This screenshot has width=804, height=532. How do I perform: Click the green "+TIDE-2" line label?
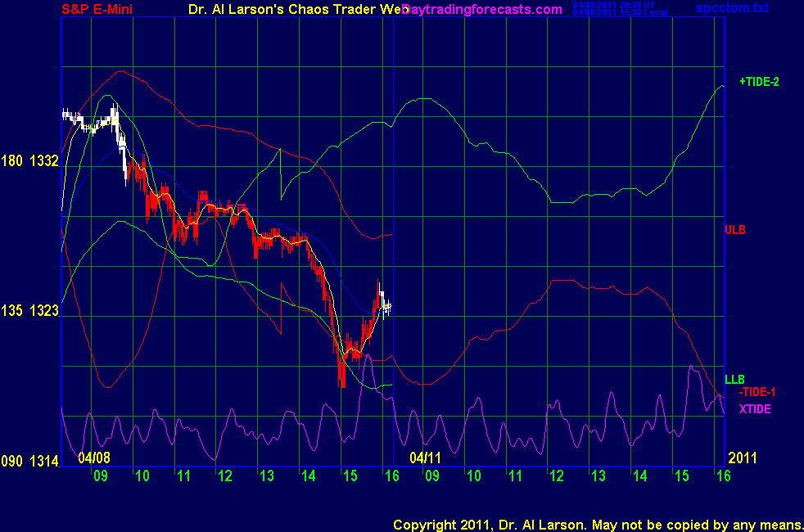[x=759, y=82]
